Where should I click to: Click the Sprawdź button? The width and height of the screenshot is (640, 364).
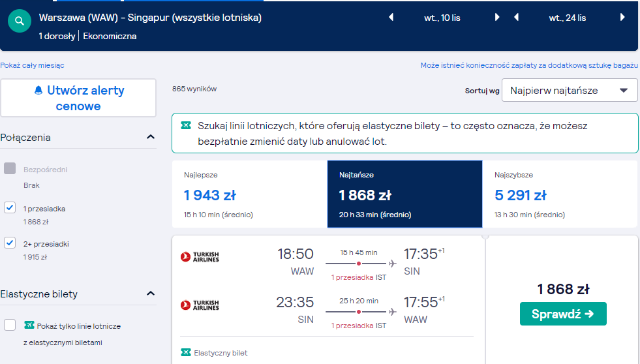563,314
